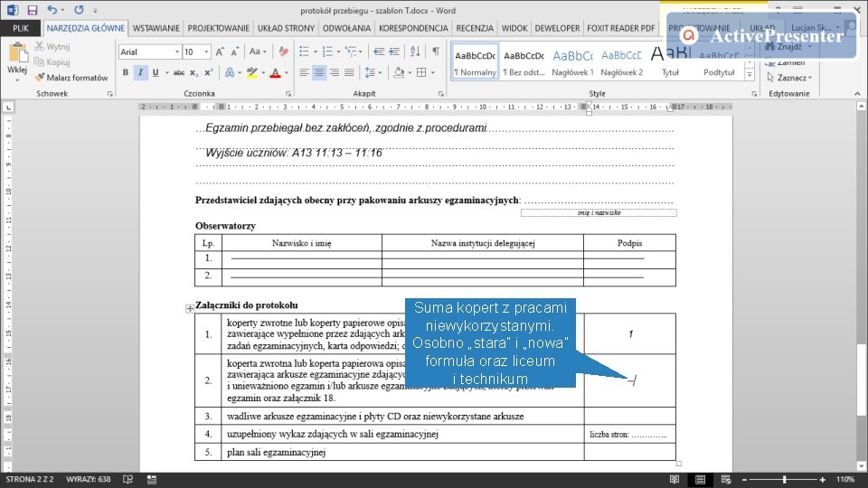Screen dimensions: 868x488
Task: Apply the Normalny style
Action: pos(475,62)
